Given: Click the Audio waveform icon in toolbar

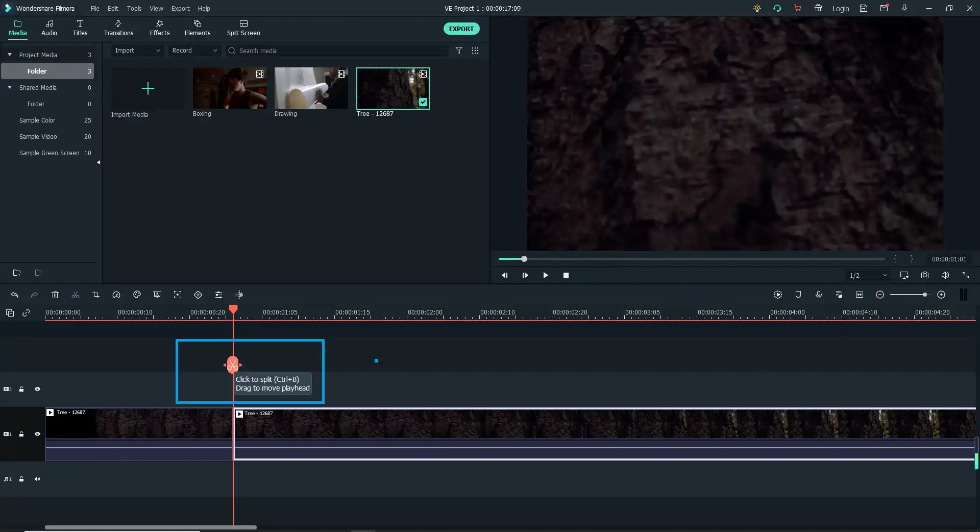Looking at the screenshot, I should 239,295.
